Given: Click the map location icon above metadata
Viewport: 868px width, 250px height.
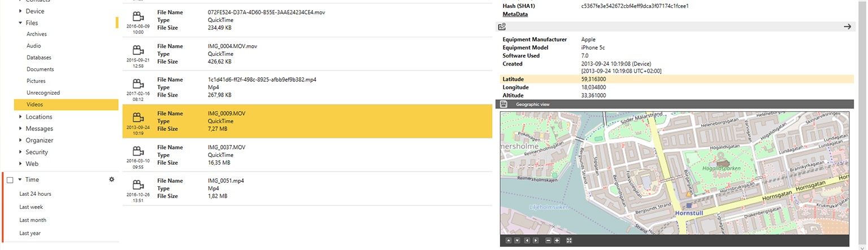Looking at the screenshot, I should coord(501,27).
